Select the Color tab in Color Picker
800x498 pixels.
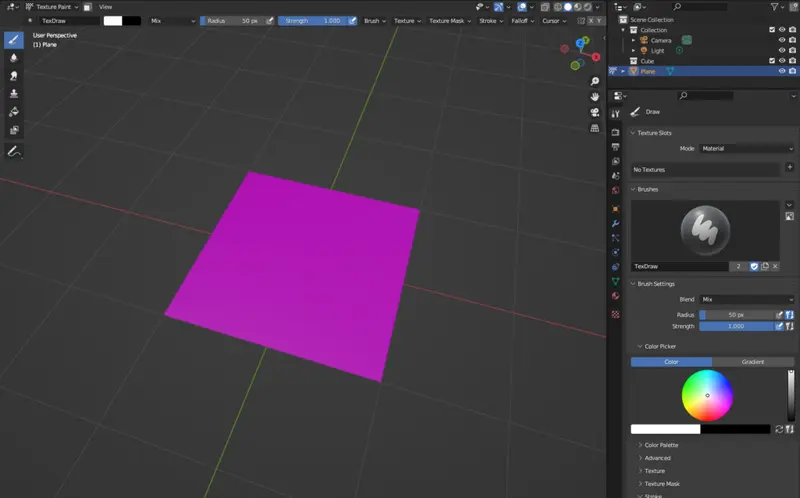pyautogui.click(x=671, y=362)
